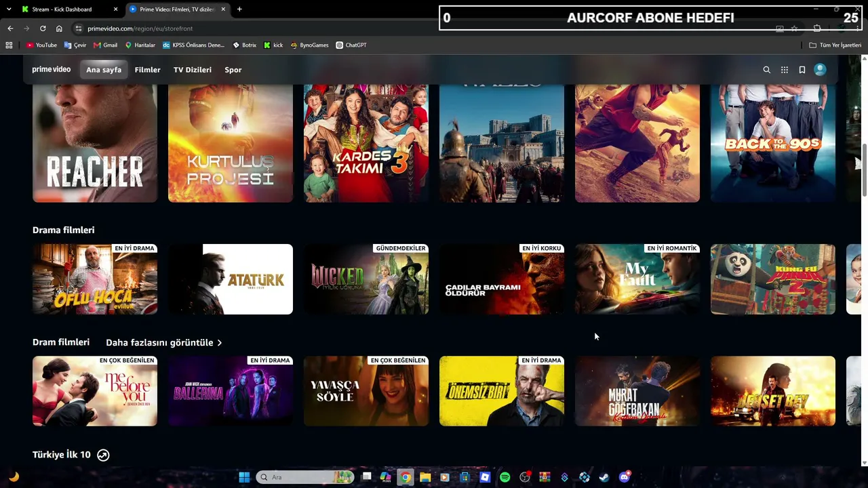Image resolution: width=868 pixels, height=488 pixels.
Task: Expand Daha fazlasını görüntüle chevron
Action: (x=220, y=343)
